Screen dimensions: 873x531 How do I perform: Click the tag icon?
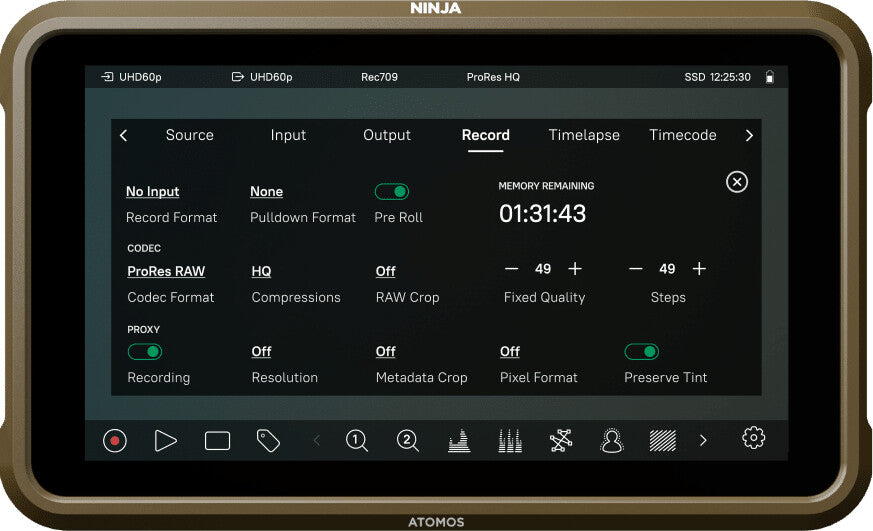(x=268, y=441)
